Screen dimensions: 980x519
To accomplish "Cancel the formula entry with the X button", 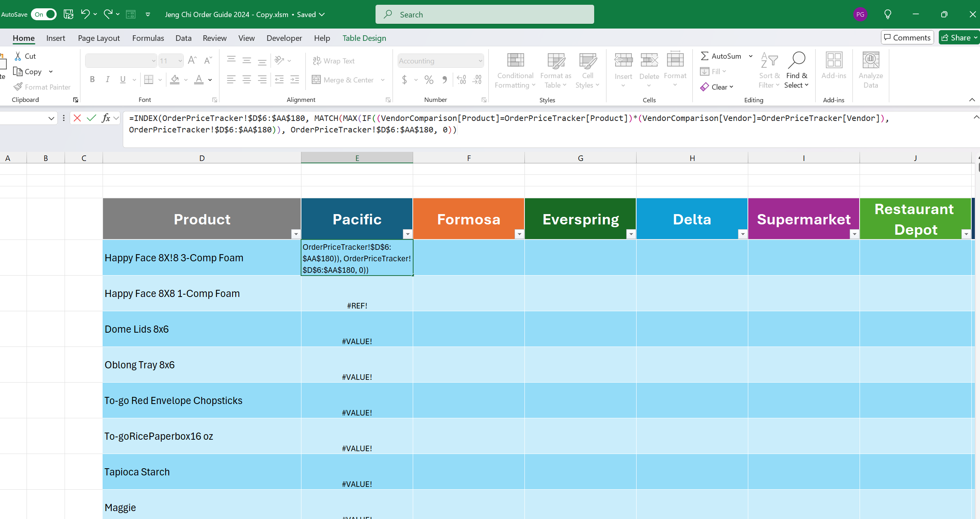I will 77,118.
